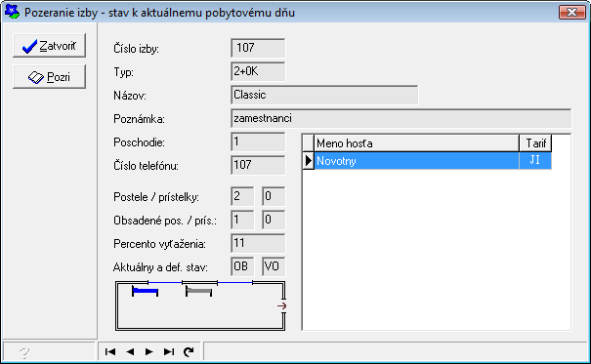Click the Názov label
This screenshot has height=364, width=591.
point(130,96)
